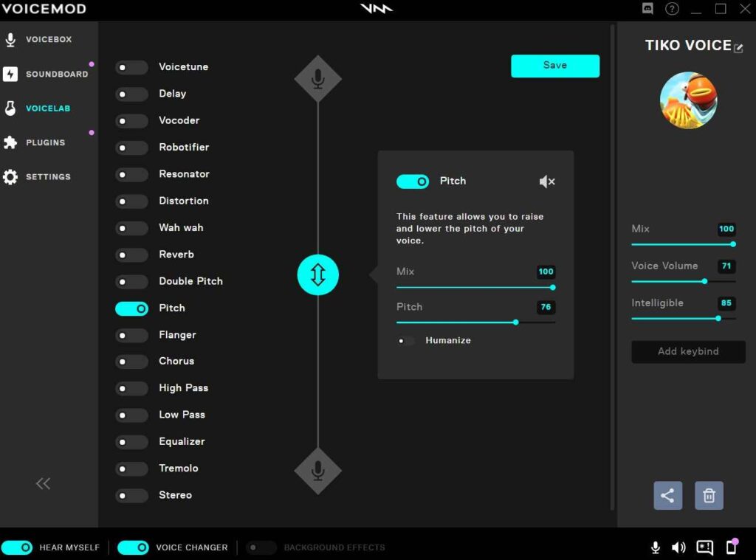Viewport: 756px width, 560px height.
Task: Delete the Tiko voice with the trash icon
Action: coord(709,495)
